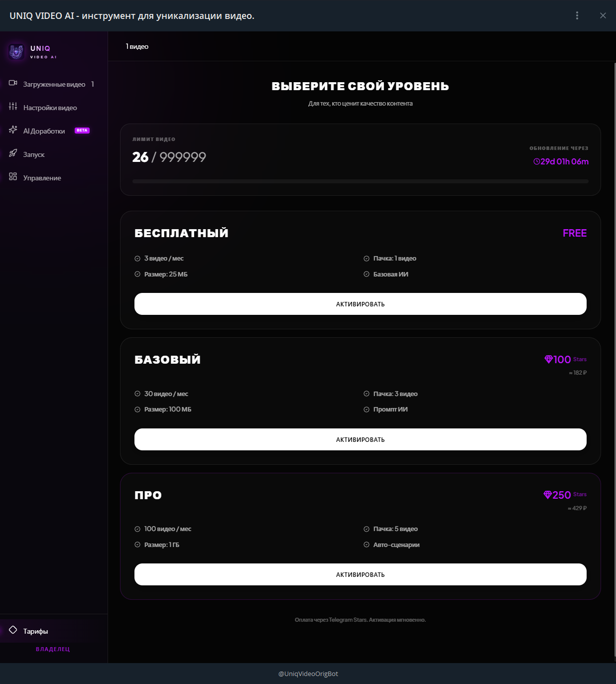
Task: Click the @UniqVideoOrigBot link at bottom
Action: (x=308, y=674)
